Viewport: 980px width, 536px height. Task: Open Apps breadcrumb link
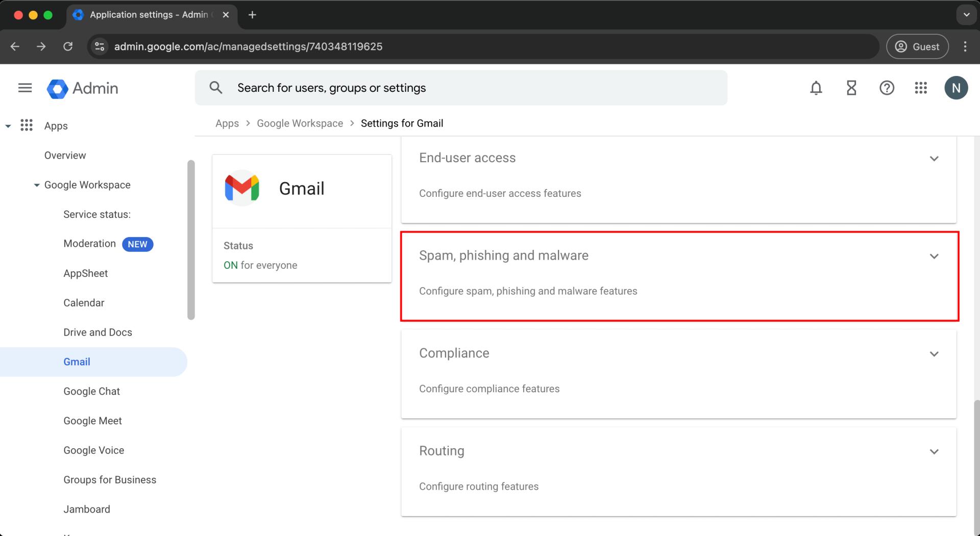point(227,123)
